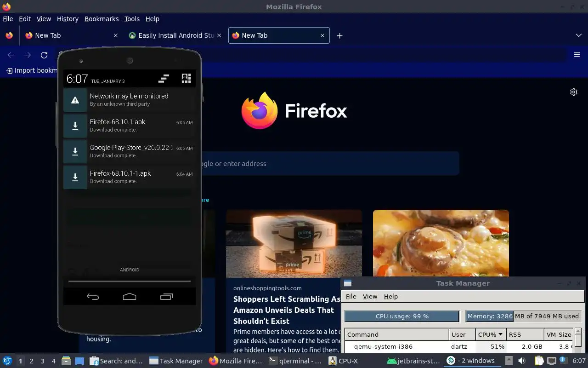
Task: Open the Google-Play-Store apk download notification
Action: [130, 151]
